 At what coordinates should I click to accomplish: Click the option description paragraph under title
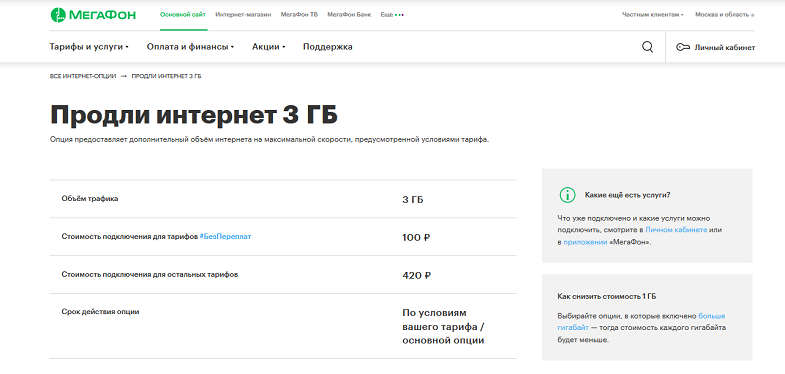(x=269, y=140)
